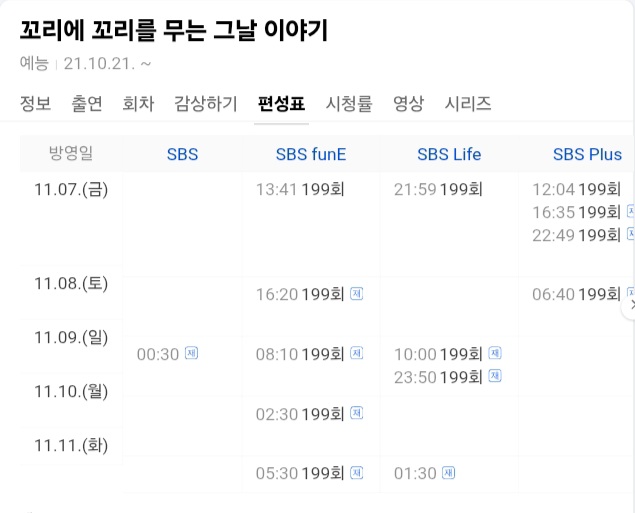Open the 영상 tab
The width and height of the screenshot is (635, 513).
[409, 104]
